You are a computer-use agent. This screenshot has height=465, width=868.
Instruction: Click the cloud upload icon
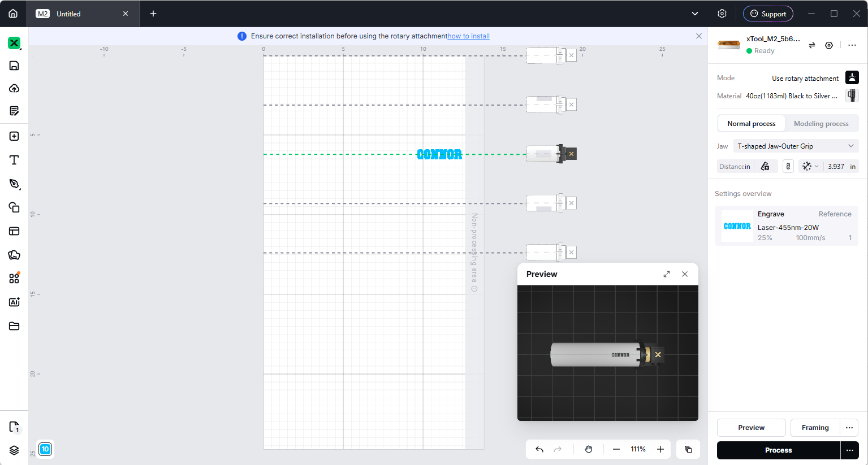[x=14, y=88]
